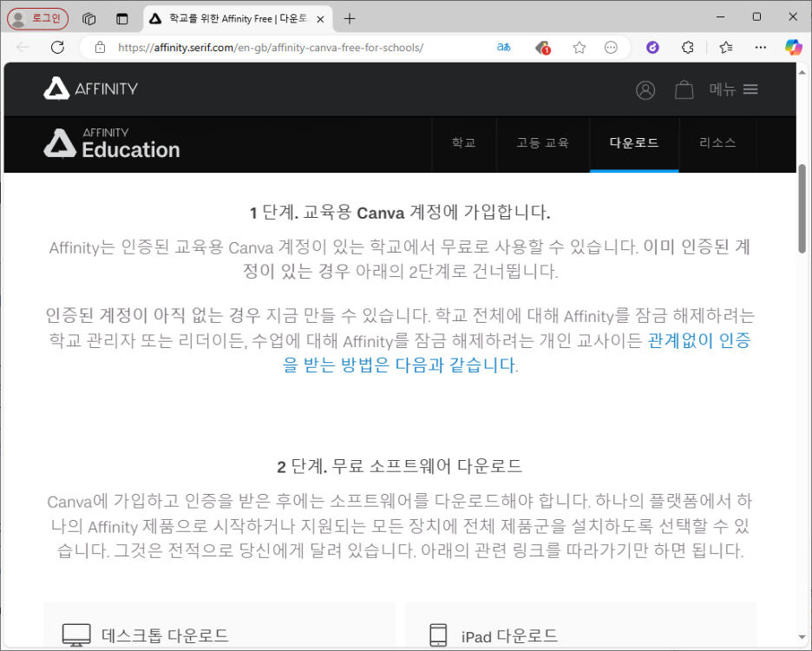812x651 pixels.
Task: Select the 학교 tab
Action: (x=464, y=143)
